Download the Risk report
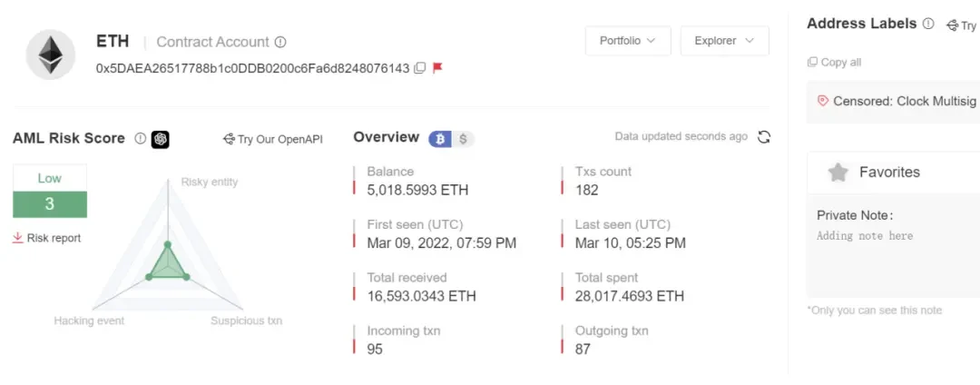 (47, 238)
